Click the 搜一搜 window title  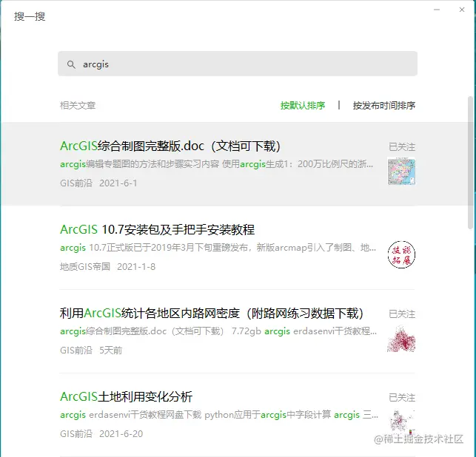click(x=30, y=16)
